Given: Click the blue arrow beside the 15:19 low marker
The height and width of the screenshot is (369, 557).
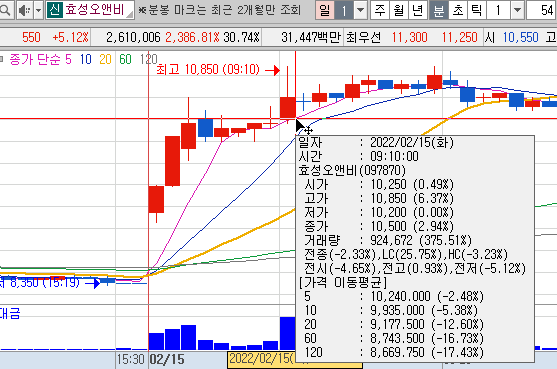Looking at the screenshot, I should (92, 283).
